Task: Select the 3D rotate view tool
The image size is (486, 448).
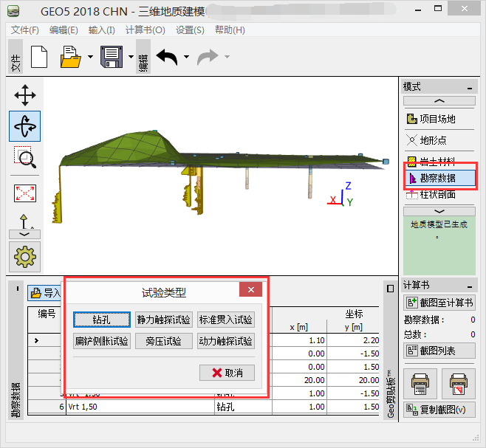Action: pos(26,126)
